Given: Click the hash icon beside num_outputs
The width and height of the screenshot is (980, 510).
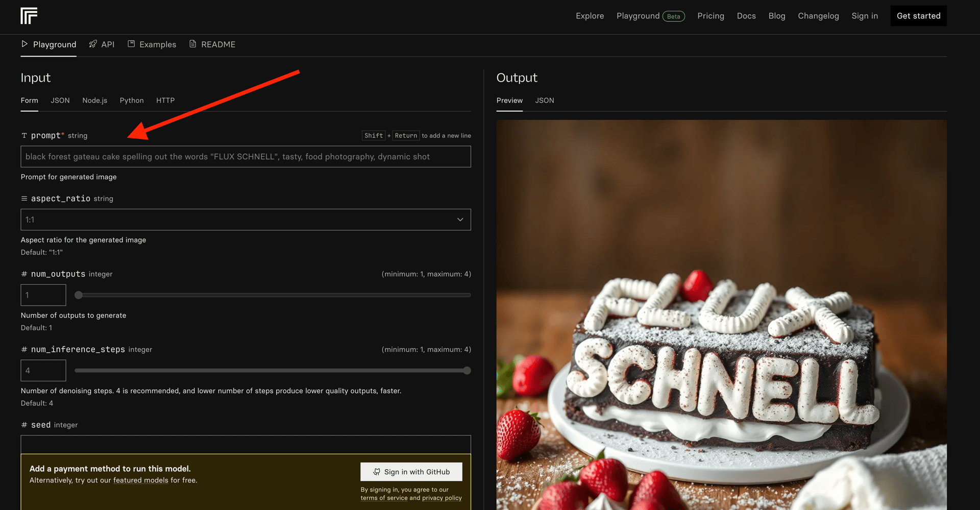Looking at the screenshot, I should tap(24, 274).
